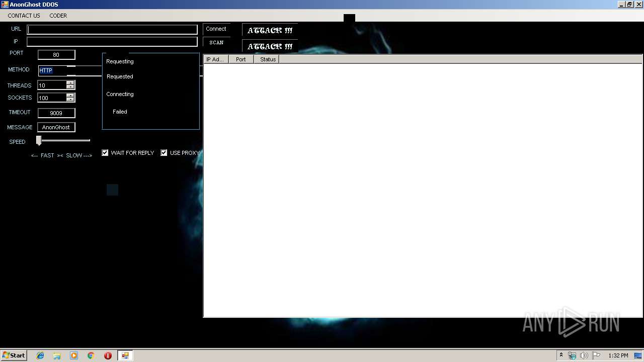
Task: Decrease SOCKETS with the down arrow
Action: click(70, 100)
